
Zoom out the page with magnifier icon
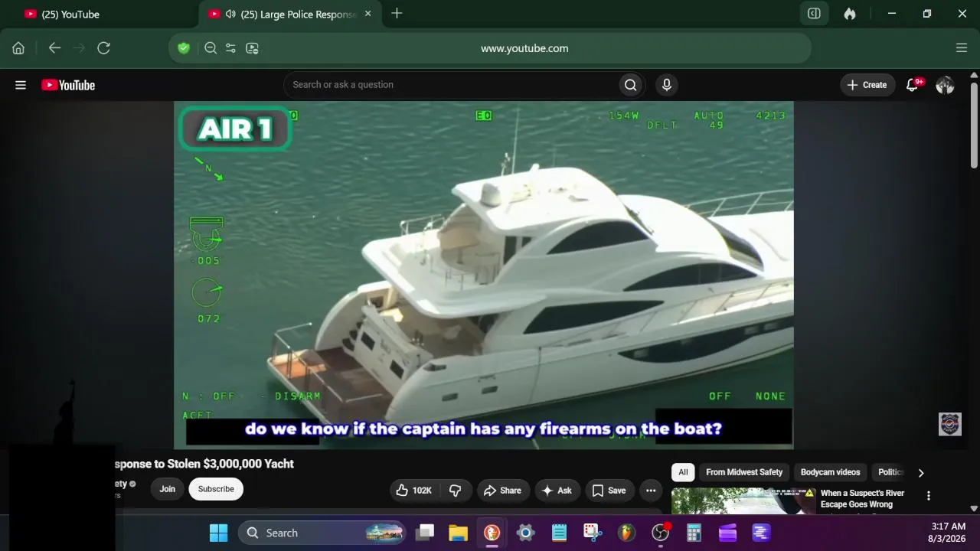211,48
